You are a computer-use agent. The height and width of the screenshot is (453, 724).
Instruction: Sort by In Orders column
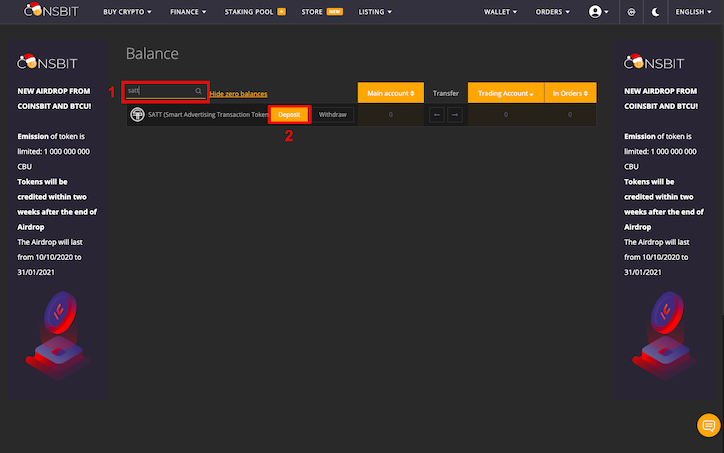pyautogui.click(x=570, y=93)
